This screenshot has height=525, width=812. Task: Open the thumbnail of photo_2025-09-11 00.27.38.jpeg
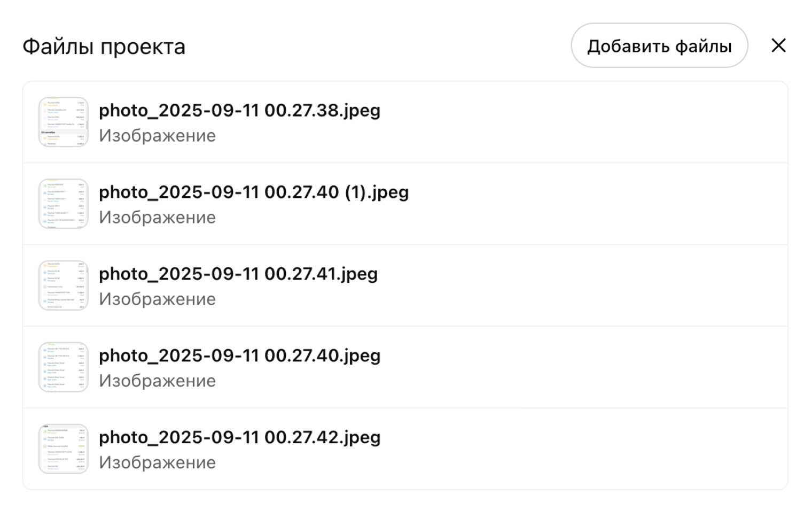coord(63,122)
